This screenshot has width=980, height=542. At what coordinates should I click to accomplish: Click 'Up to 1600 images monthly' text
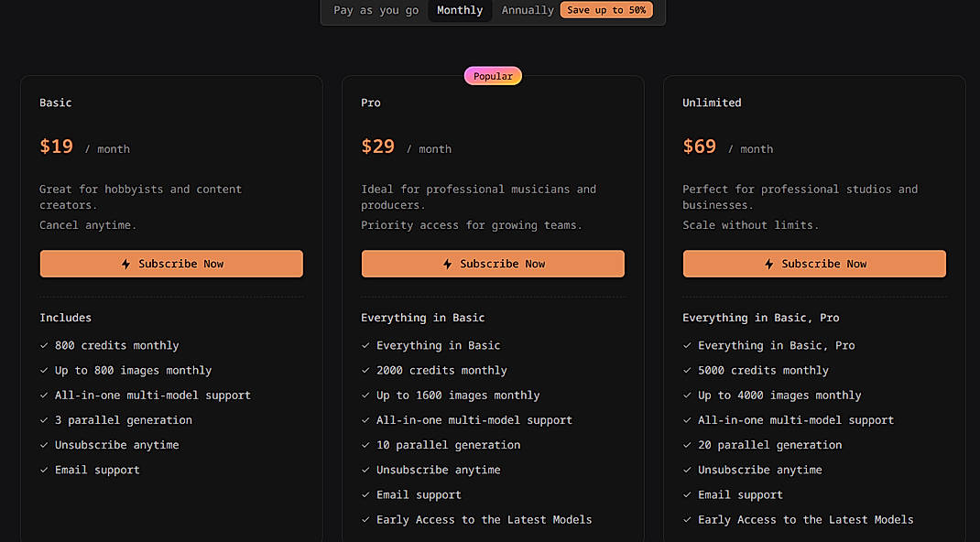[x=458, y=396]
